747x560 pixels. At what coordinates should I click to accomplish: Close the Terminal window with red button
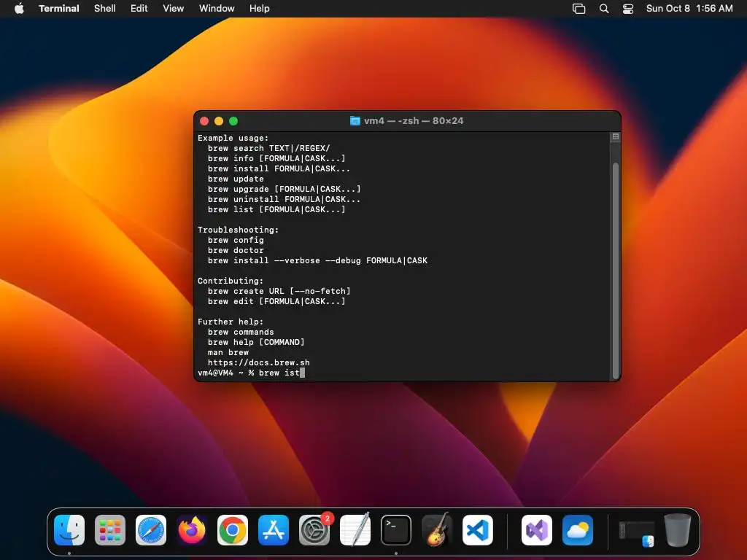[204, 121]
